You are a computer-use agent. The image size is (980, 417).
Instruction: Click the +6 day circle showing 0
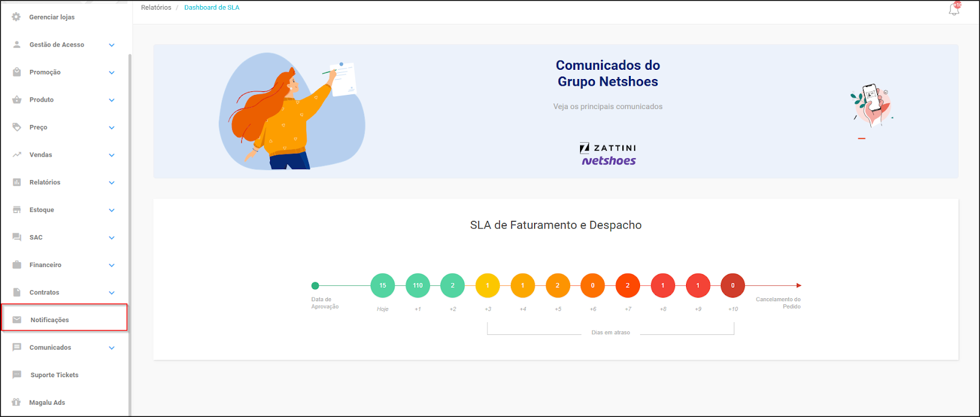[592, 285]
